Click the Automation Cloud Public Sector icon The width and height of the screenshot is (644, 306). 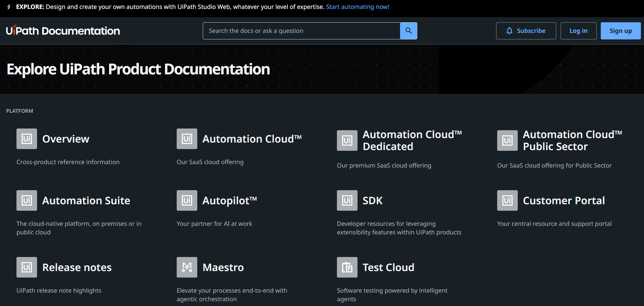click(x=507, y=140)
